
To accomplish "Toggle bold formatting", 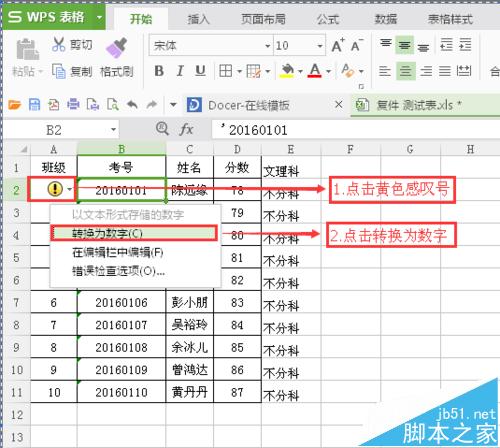I will [159, 71].
